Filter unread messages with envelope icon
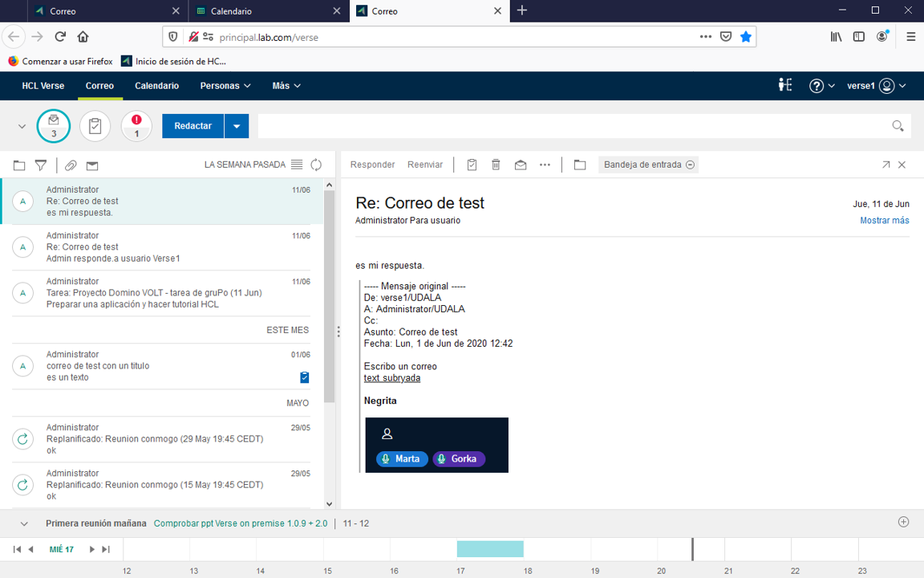This screenshot has height=578, width=924. tap(92, 165)
